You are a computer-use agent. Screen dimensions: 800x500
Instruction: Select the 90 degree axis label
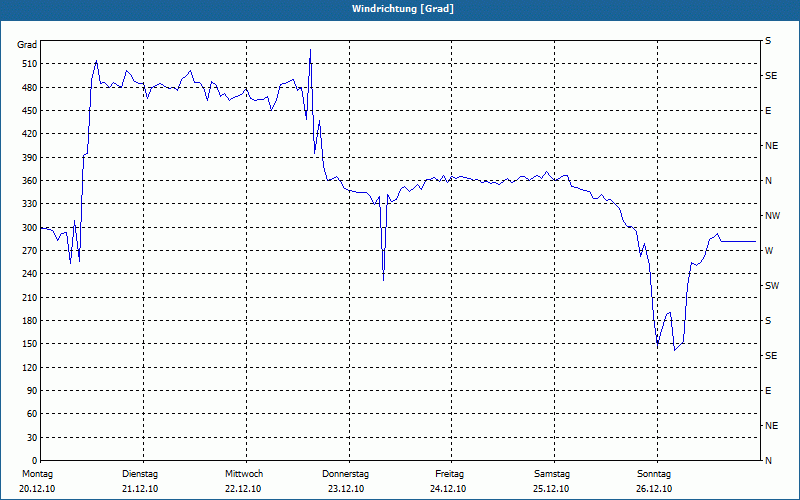pos(31,391)
